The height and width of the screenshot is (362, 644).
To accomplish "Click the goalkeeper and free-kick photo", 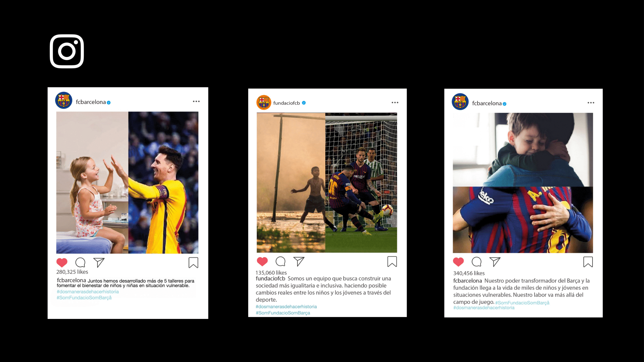I will click(x=327, y=182).
